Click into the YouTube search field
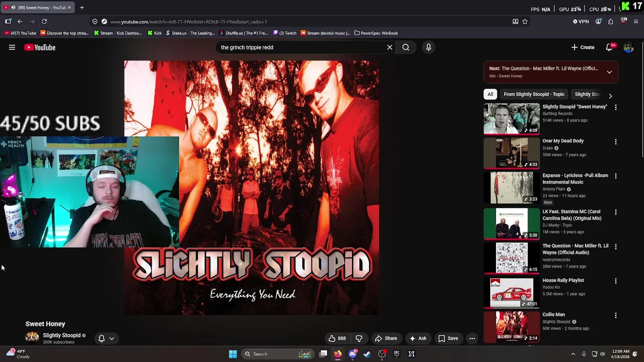Screen dimensions: 644x362 [x=301, y=47]
